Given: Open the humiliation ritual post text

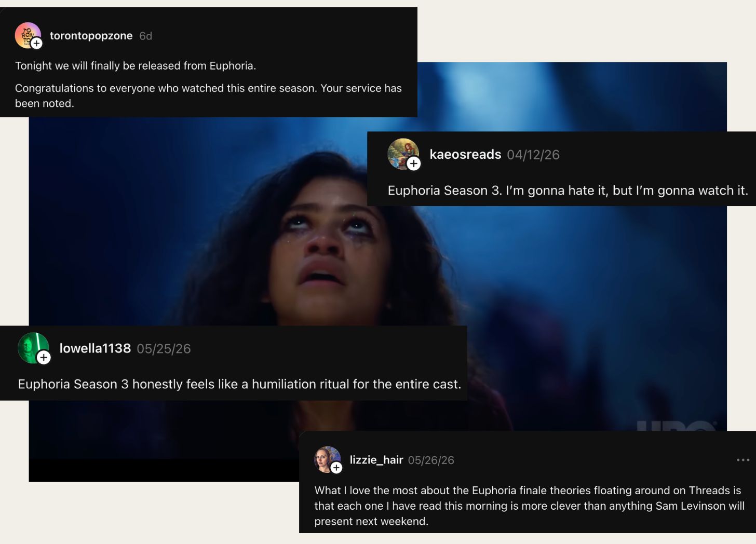Looking at the screenshot, I should coord(239,384).
